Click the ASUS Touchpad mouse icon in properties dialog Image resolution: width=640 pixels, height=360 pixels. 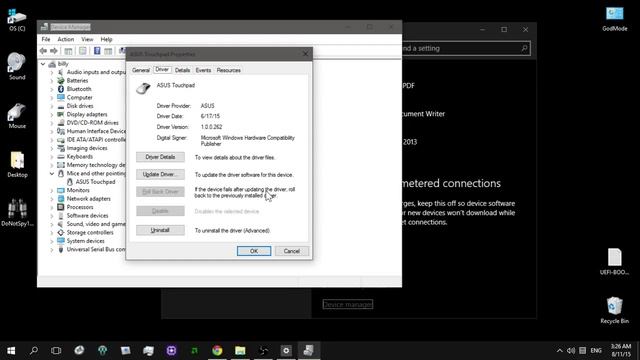tap(144, 88)
